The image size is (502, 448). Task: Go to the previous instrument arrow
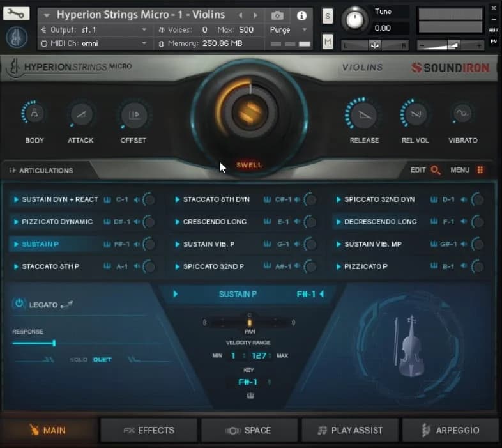point(240,15)
